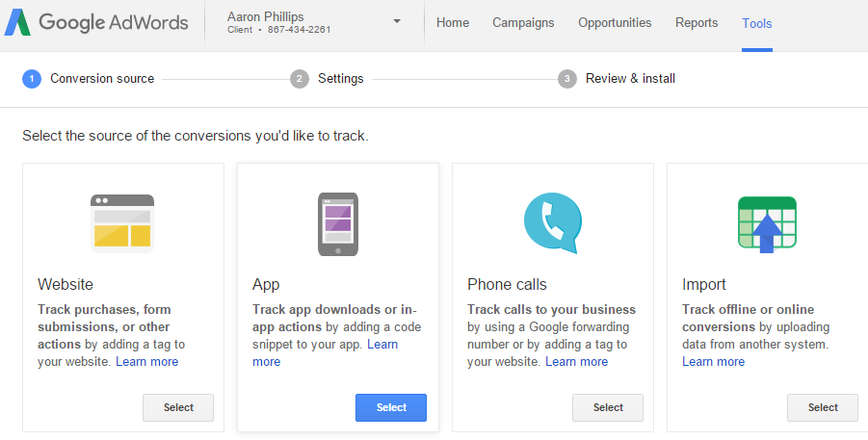Click the Import spreadsheet upload icon
Screen dimensions: 868x440
pyautogui.click(x=767, y=224)
